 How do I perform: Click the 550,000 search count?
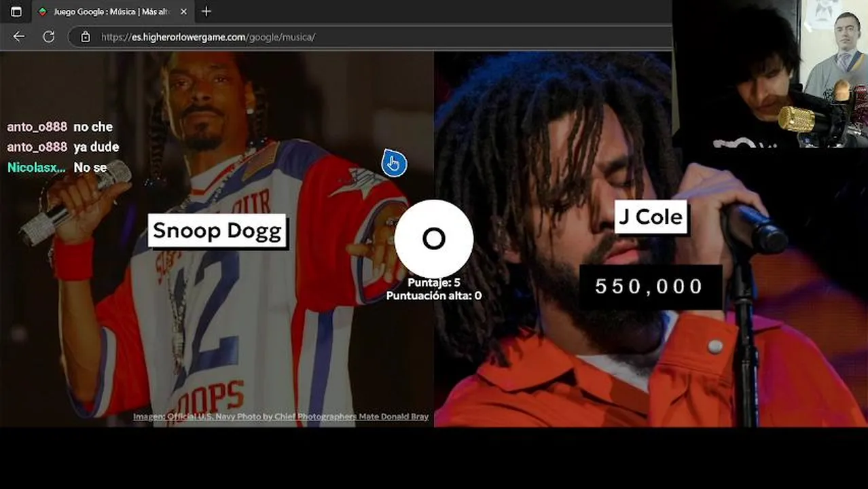pyautogui.click(x=649, y=287)
